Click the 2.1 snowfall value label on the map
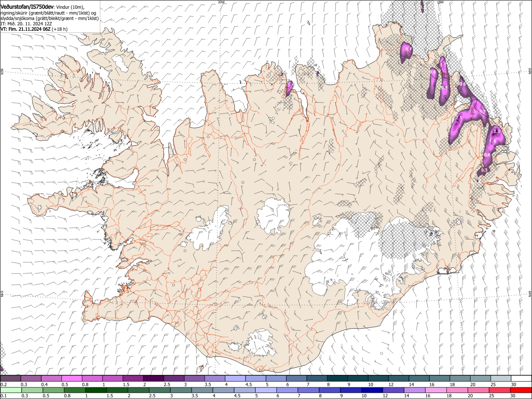This screenshot has height=399, width=532. coord(459,119)
